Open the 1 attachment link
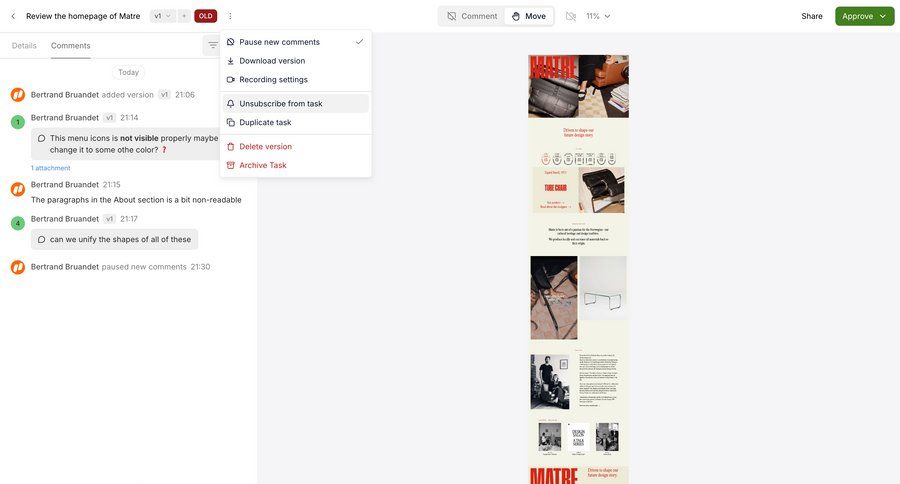 pyautogui.click(x=51, y=168)
